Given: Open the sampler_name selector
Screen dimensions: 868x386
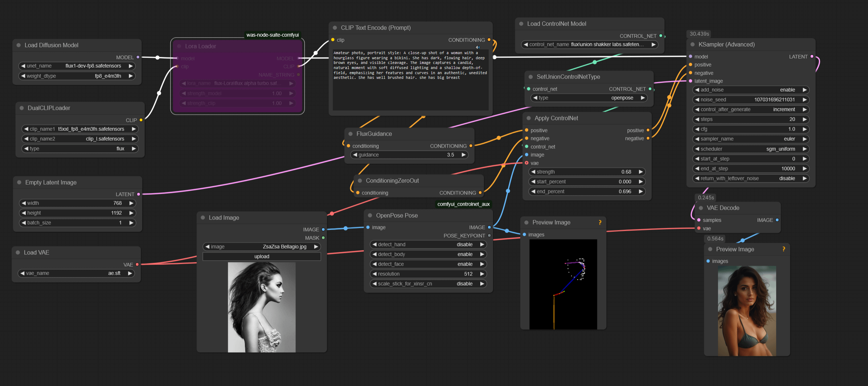Looking at the screenshot, I should pyautogui.click(x=751, y=139).
